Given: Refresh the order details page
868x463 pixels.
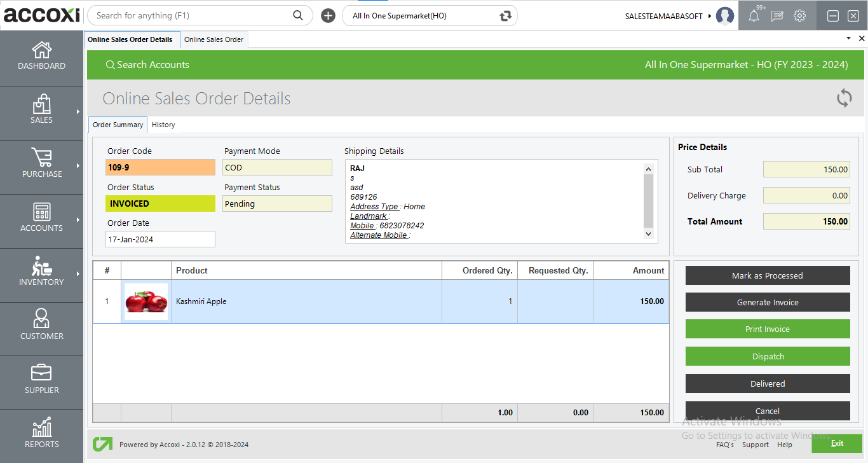Looking at the screenshot, I should (844, 98).
